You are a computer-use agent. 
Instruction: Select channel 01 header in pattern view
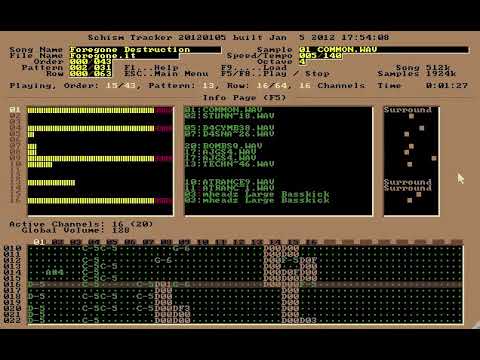pyautogui.click(x=39, y=242)
